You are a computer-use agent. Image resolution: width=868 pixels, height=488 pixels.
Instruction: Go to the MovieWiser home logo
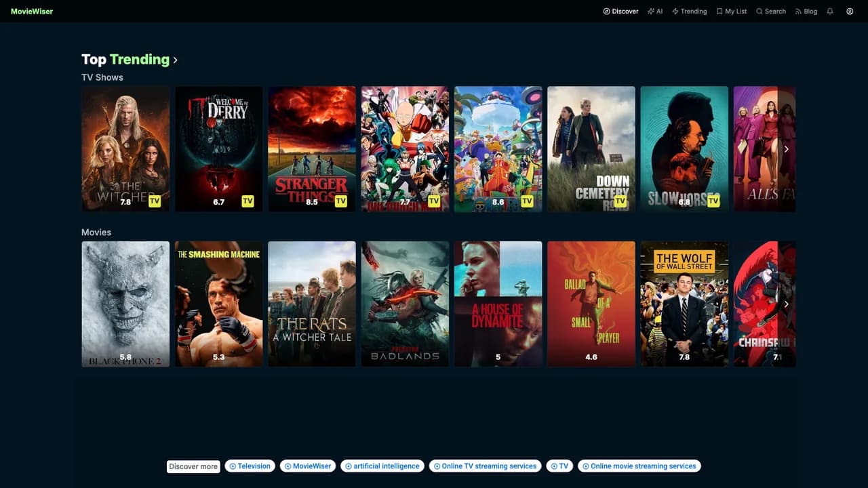(32, 12)
